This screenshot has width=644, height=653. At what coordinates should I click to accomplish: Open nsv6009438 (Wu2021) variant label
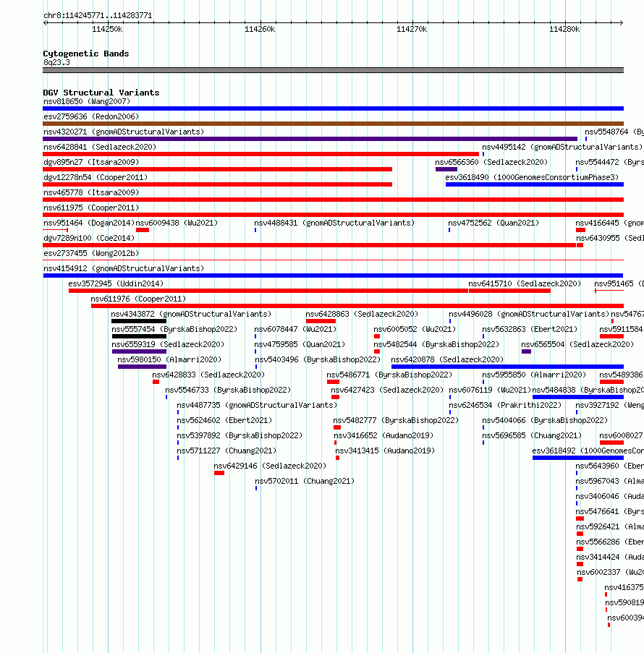click(x=177, y=223)
